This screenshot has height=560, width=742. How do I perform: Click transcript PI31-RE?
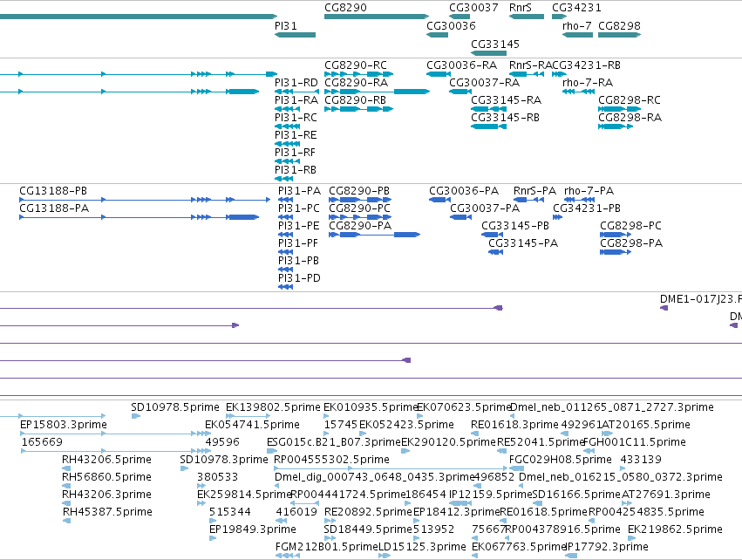pyautogui.click(x=287, y=144)
